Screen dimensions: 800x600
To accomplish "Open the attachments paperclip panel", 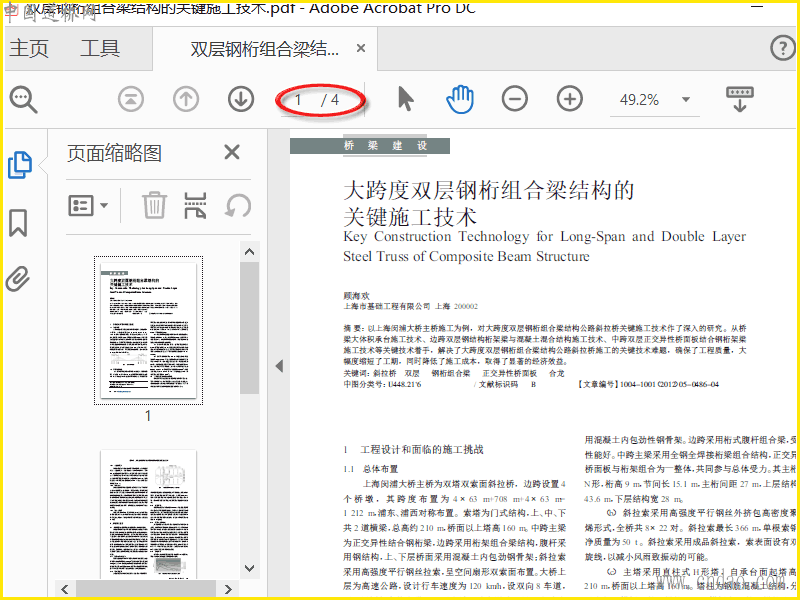I will [18, 279].
